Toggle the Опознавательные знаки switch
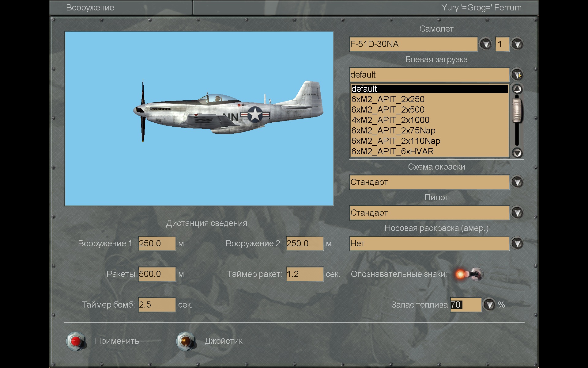Screen dimensions: 588x368 click(474, 274)
